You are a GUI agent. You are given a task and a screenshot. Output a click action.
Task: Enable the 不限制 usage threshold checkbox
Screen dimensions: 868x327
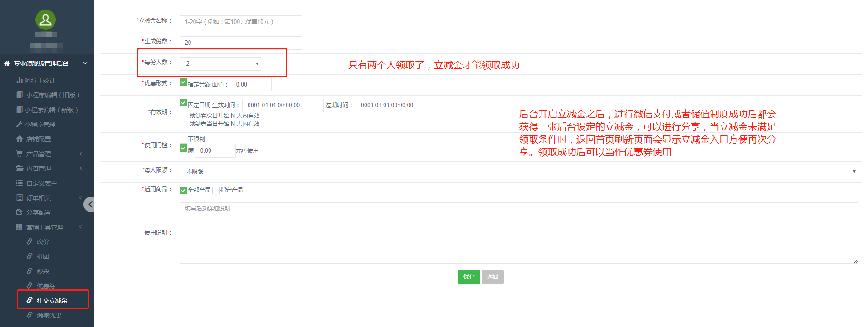click(184, 139)
